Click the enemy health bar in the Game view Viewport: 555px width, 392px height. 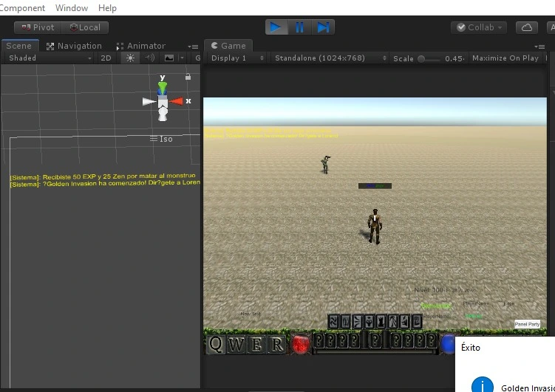pos(375,186)
